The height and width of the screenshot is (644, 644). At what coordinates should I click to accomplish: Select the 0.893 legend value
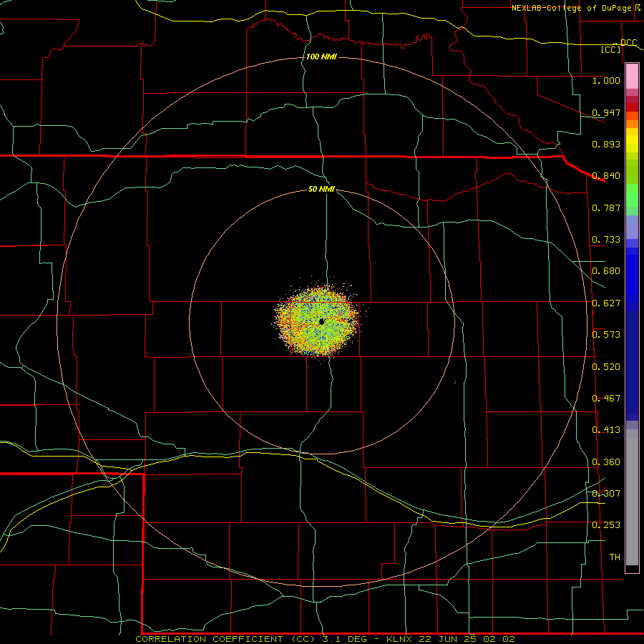[x=606, y=144]
